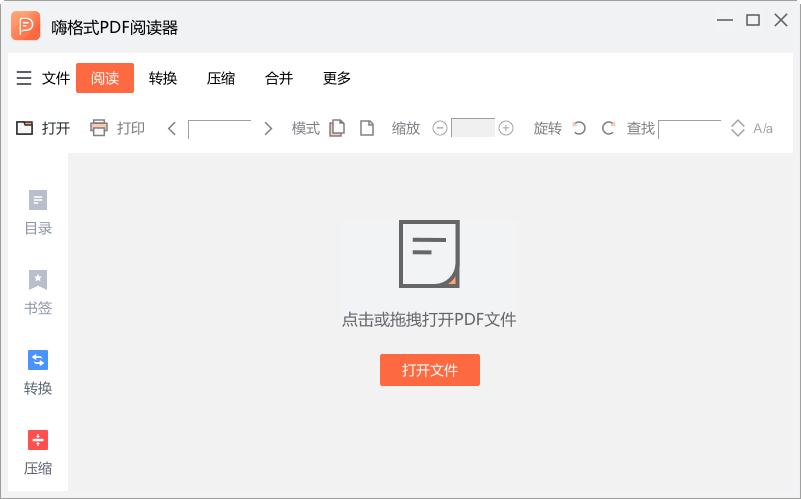Rotate page counterclockwise

coord(579,128)
